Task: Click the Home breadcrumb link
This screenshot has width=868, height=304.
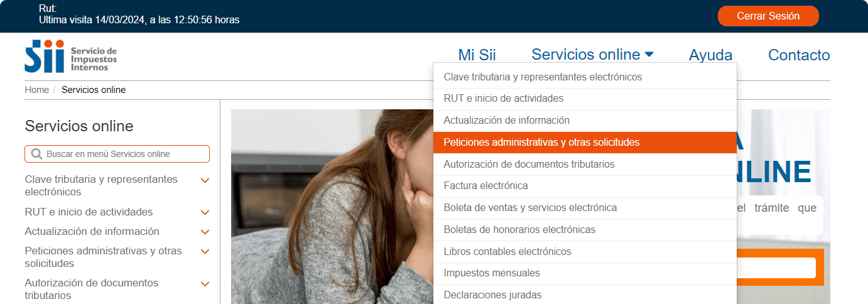Action: (x=36, y=90)
